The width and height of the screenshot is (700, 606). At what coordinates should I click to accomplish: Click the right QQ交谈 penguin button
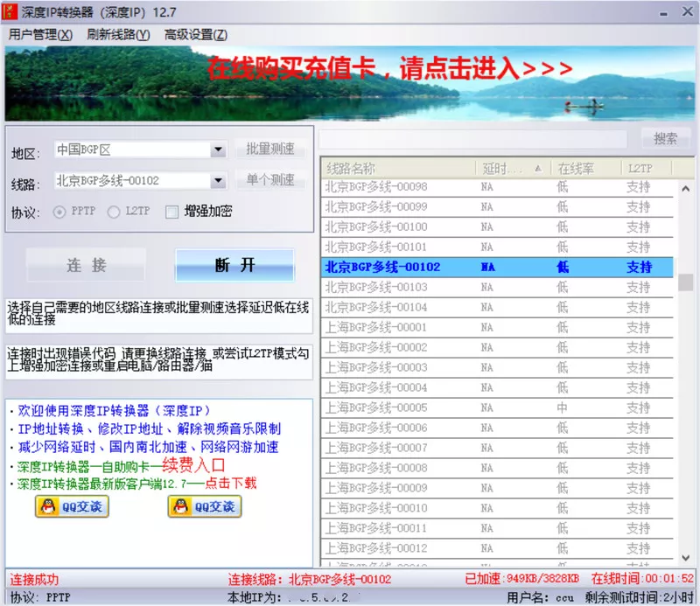[205, 507]
